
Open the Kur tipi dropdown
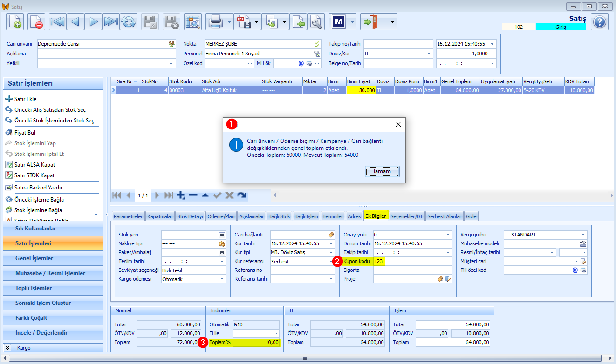(x=331, y=252)
